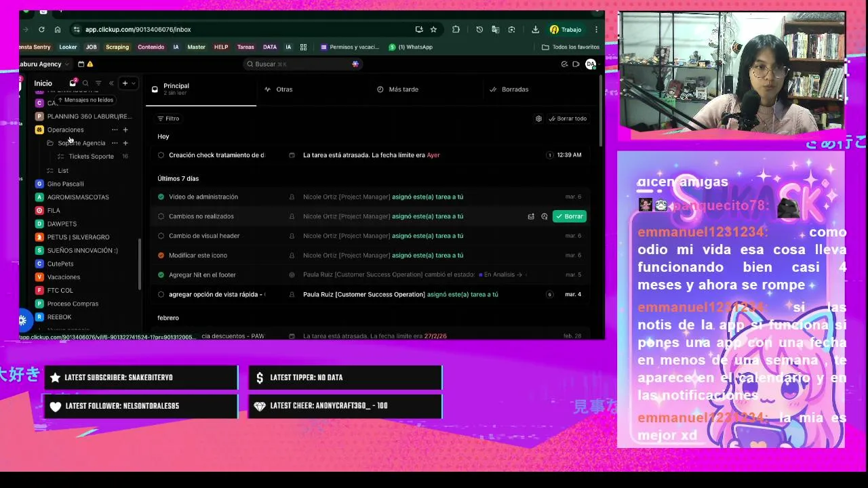Toggle status circle of agregar opción de vista rápida

(x=161, y=294)
